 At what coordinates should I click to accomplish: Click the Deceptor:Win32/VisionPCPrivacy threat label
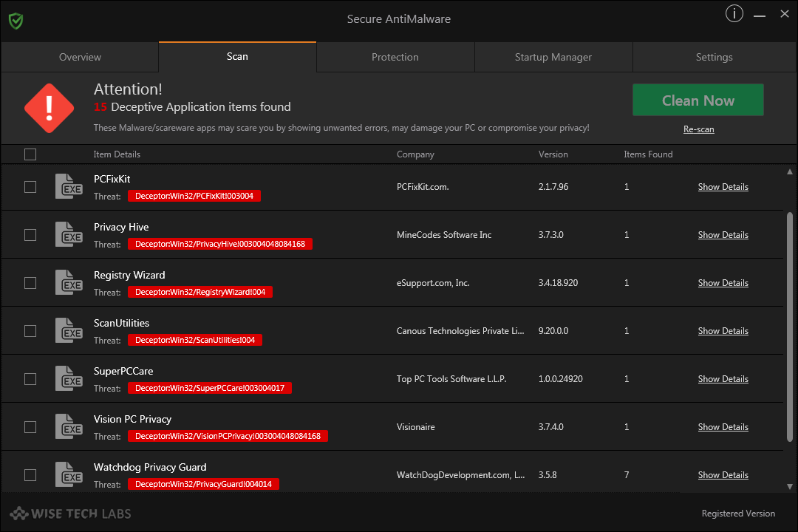point(228,436)
